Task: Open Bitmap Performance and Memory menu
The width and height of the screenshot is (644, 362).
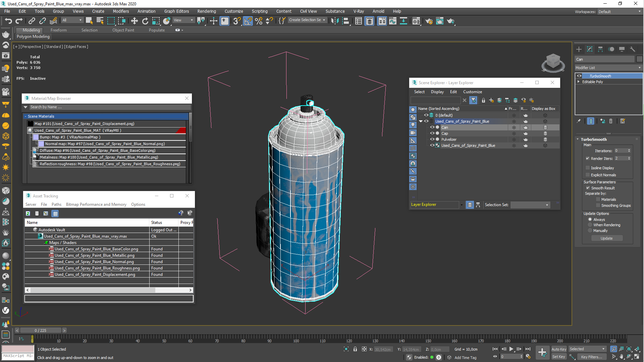Action: click(x=96, y=204)
